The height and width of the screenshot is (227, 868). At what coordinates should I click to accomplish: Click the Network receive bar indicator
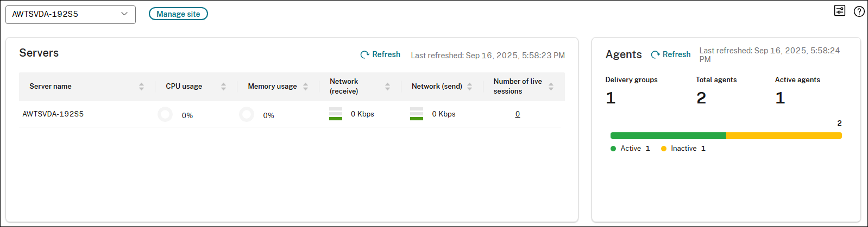pos(336,114)
